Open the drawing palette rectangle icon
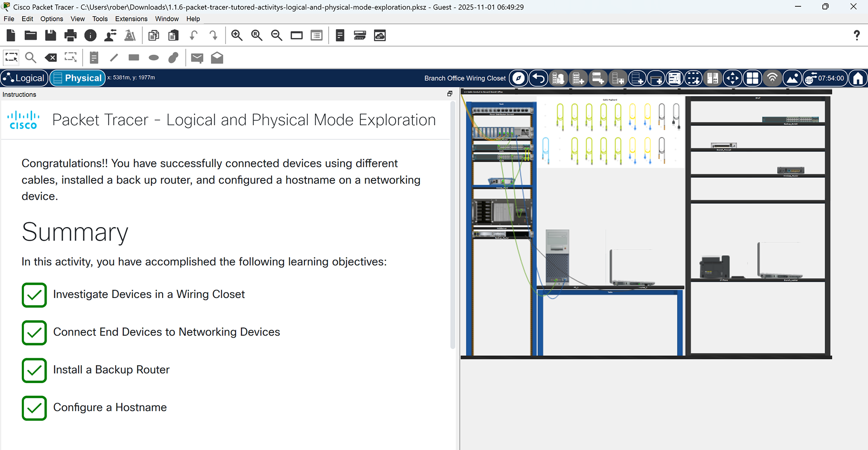868x450 pixels. (x=297, y=35)
